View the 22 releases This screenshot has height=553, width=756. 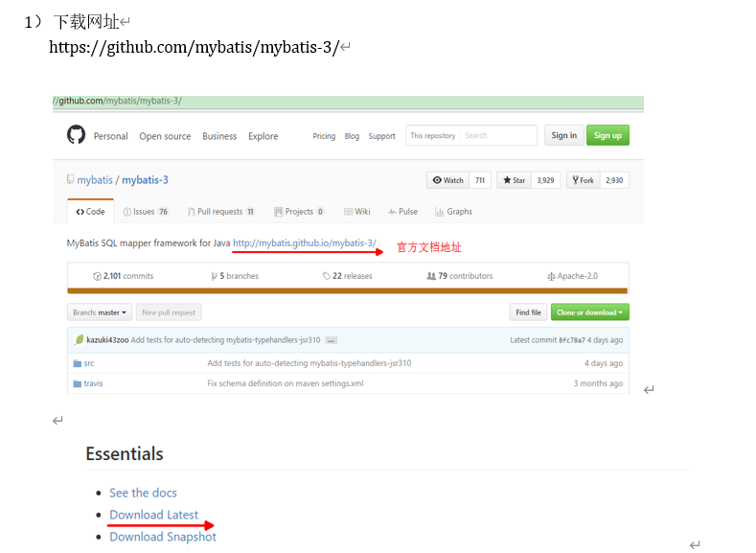[348, 276]
